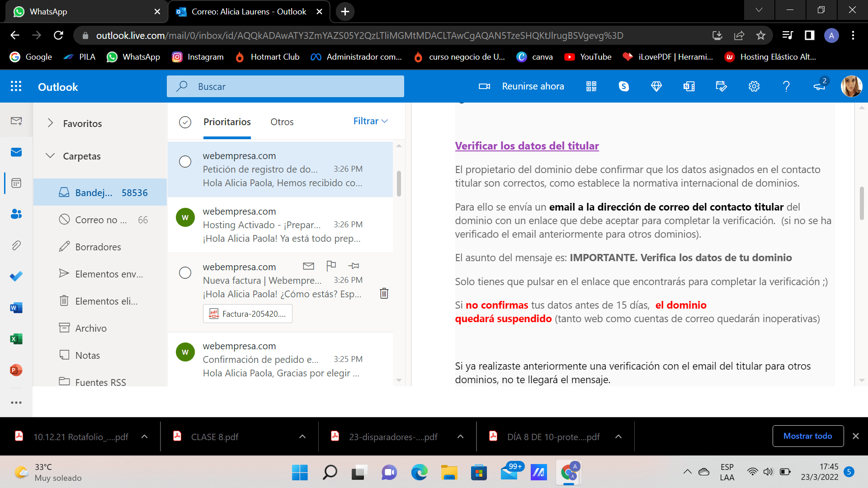Click Verificar los datos del titular link
The image size is (868, 488).
(527, 146)
